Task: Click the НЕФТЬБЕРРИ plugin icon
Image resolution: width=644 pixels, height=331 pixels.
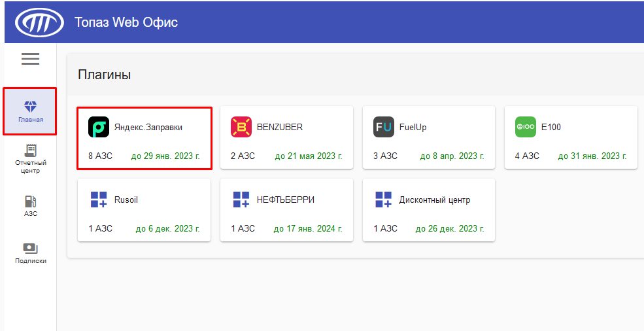Action: (x=241, y=200)
